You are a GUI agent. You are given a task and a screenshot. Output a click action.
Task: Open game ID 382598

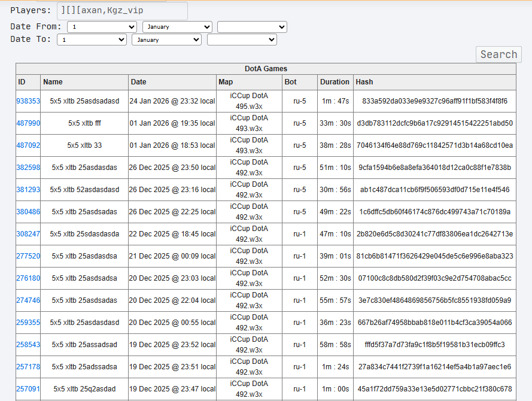pos(28,168)
